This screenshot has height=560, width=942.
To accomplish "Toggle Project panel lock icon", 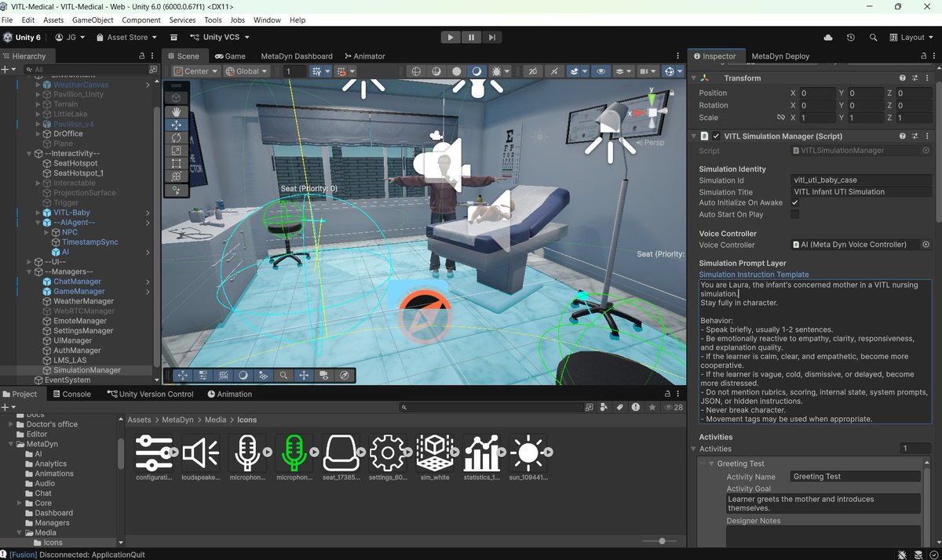I will [x=668, y=394].
